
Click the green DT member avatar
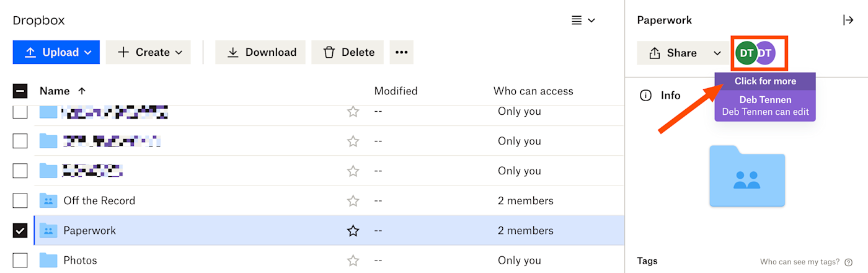[746, 53]
